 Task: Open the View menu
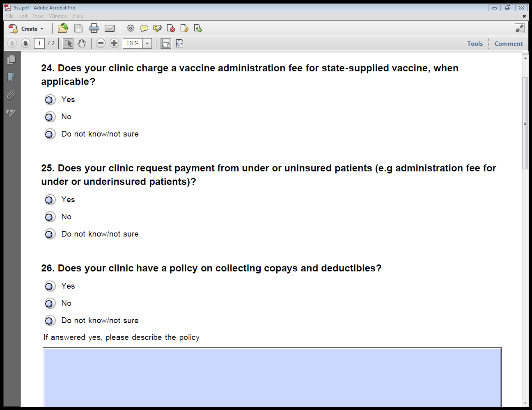[38, 16]
